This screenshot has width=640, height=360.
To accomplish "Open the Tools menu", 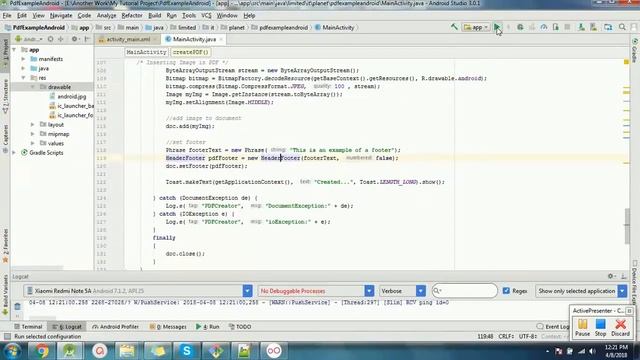I will 189,16.
